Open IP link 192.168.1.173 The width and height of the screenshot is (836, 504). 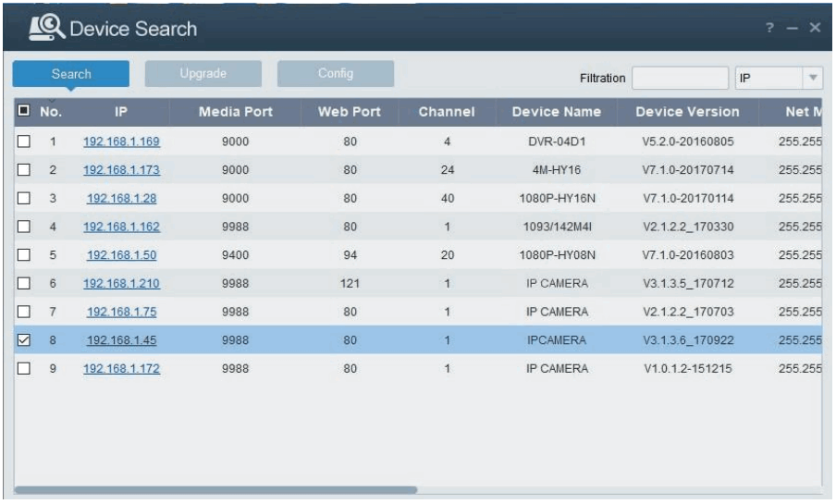pyautogui.click(x=121, y=169)
